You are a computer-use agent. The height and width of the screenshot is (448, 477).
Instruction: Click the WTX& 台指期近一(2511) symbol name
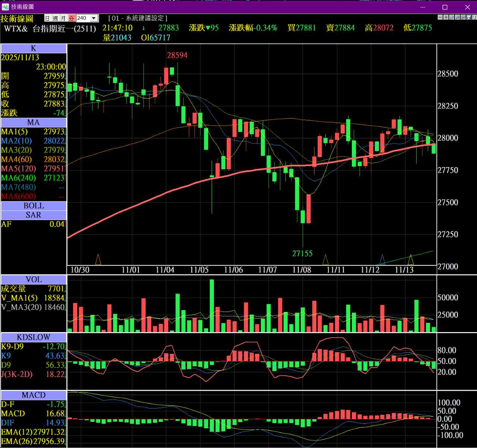(x=50, y=28)
